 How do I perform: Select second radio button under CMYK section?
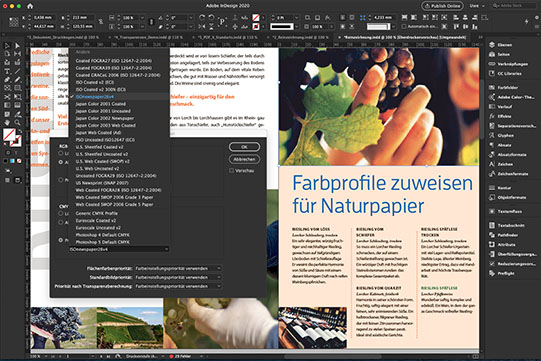click(61, 223)
